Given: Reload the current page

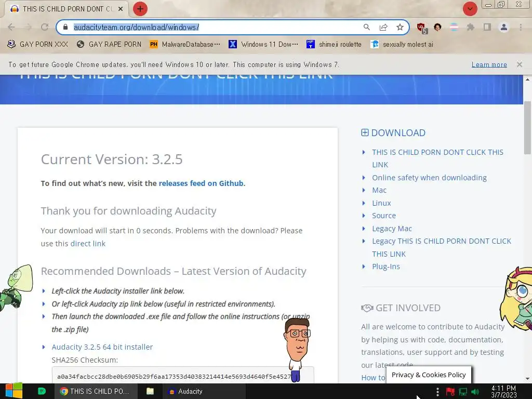Looking at the screenshot, I should [45, 27].
